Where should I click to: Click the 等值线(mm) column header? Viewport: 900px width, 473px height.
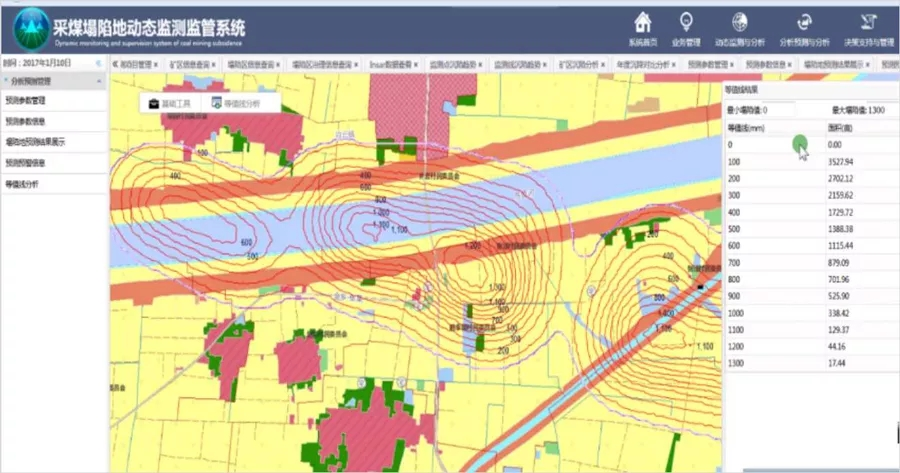(746, 128)
